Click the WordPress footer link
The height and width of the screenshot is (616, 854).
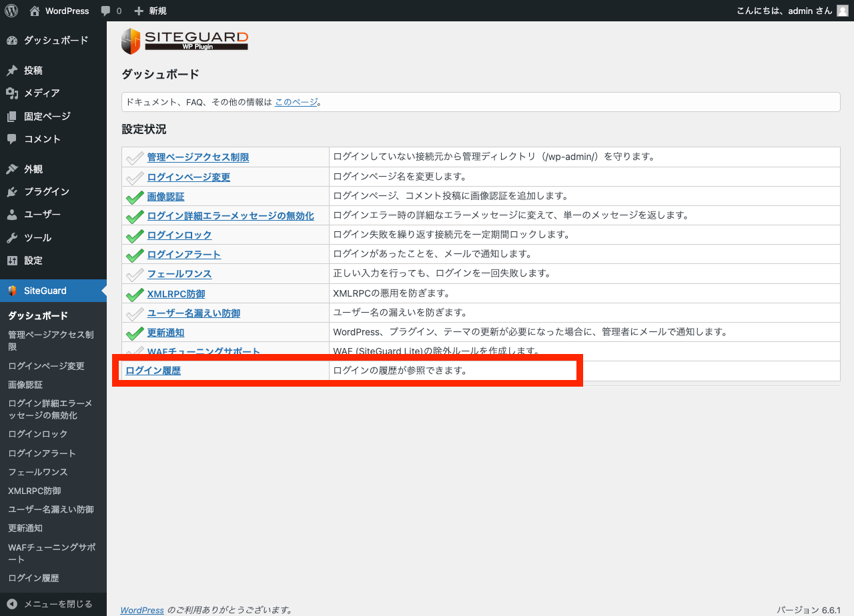coord(142,610)
